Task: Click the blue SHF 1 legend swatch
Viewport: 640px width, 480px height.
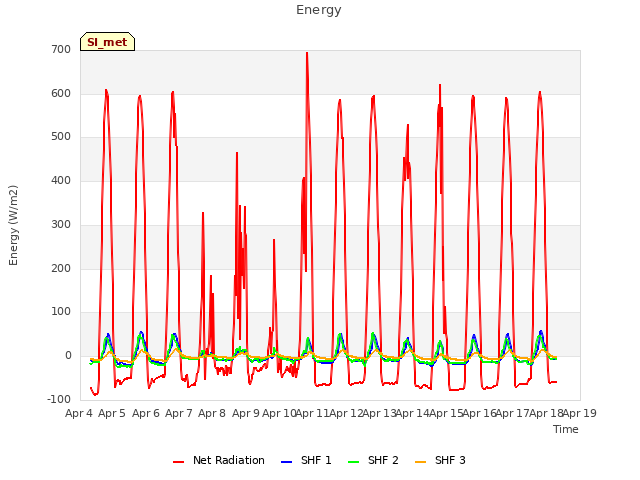Action: click(287, 462)
